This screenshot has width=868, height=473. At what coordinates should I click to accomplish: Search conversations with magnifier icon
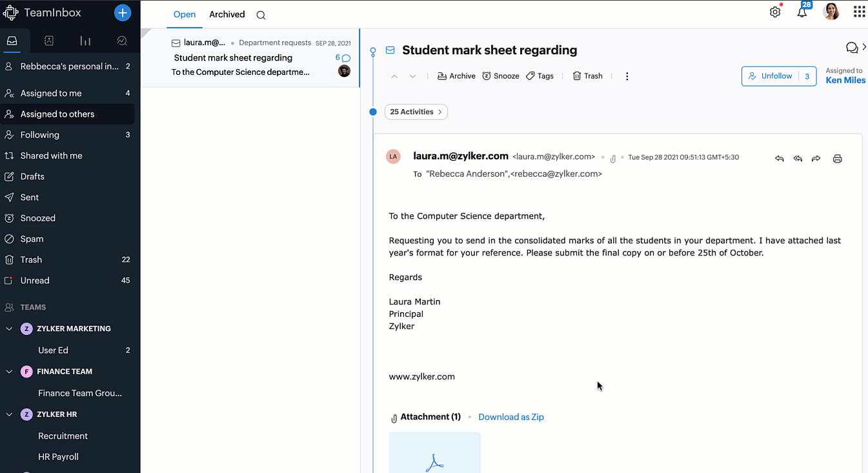click(x=261, y=15)
